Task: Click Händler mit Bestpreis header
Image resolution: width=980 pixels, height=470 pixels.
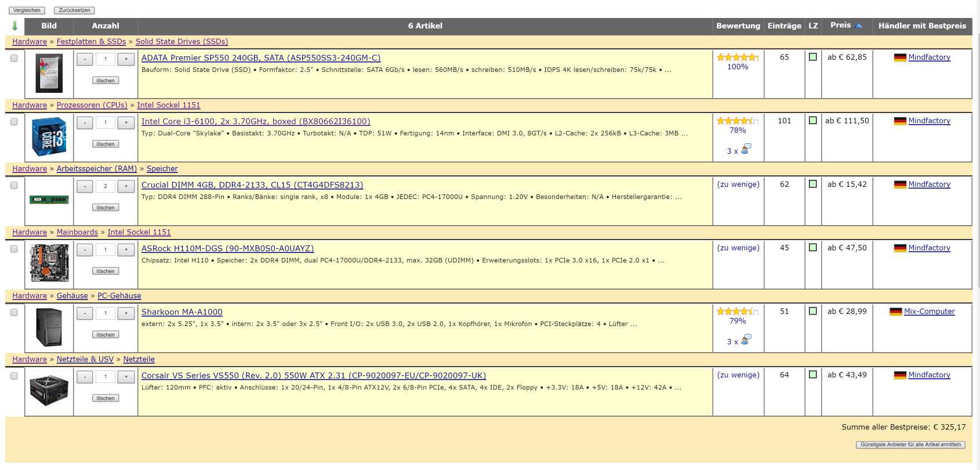Action: tap(922, 26)
